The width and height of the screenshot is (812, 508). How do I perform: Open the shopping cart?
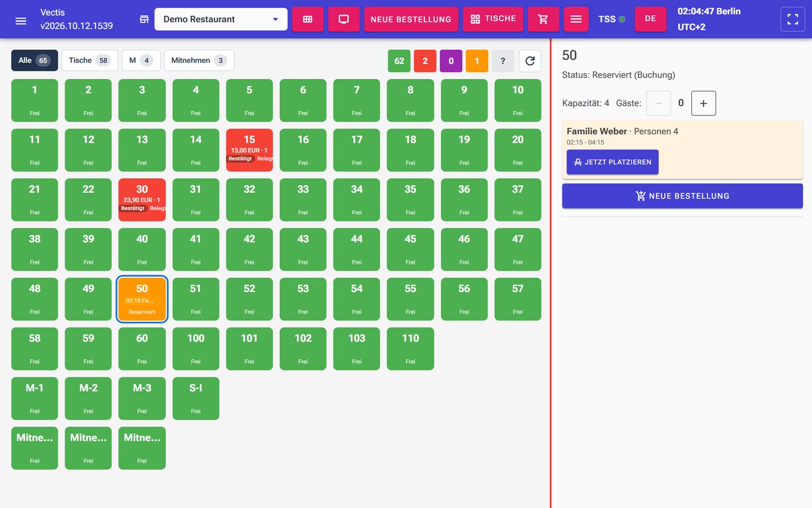pos(543,19)
